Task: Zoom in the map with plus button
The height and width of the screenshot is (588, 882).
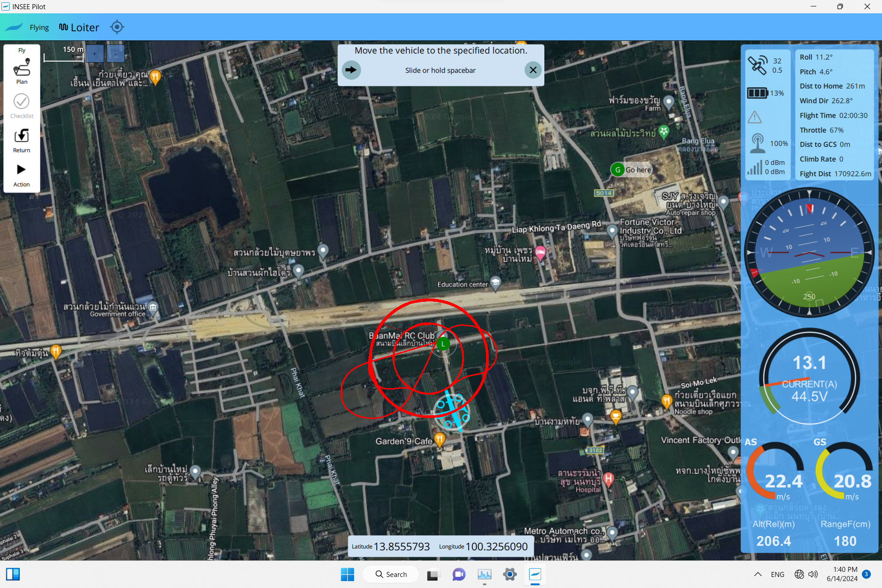Action: click(95, 54)
